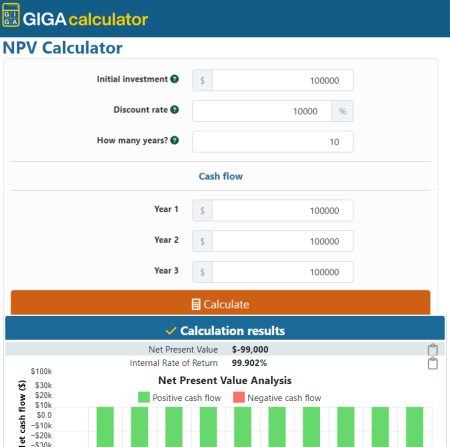The height and width of the screenshot is (447, 450).
Task: Show help icon for How many years
Action: point(174,140)
